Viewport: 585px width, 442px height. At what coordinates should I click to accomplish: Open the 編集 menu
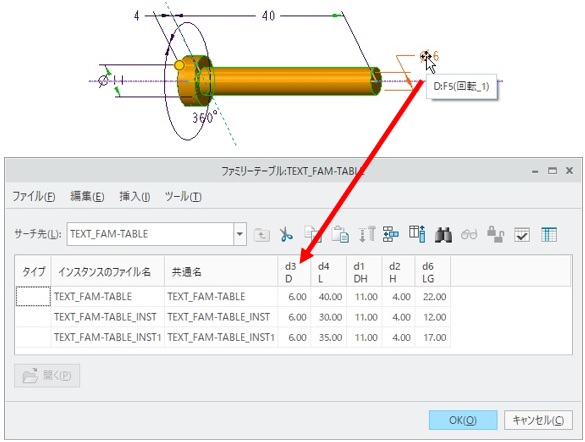(87, 196)
